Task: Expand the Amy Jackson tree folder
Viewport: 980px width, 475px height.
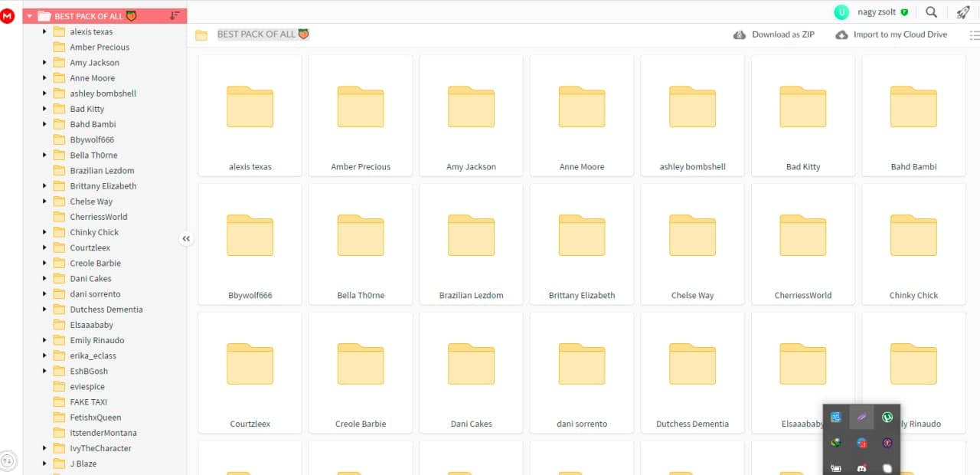Action: click(44, 63)
